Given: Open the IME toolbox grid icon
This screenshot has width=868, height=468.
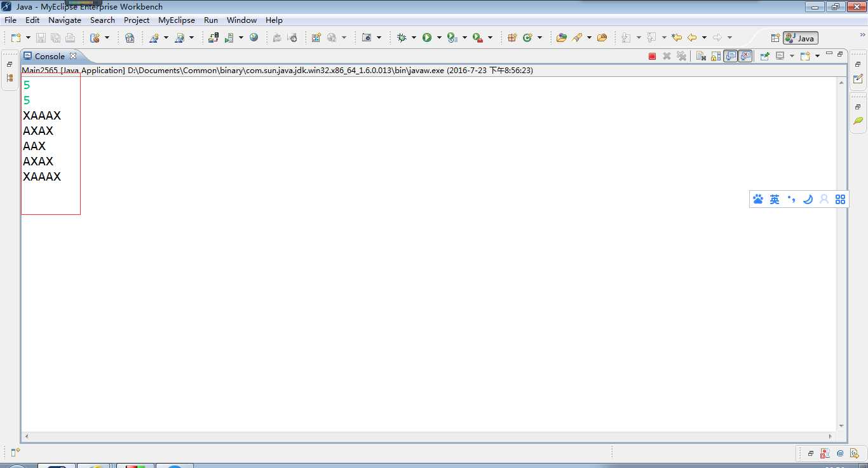Looking at the screenshot, I should tap(841, 200).
